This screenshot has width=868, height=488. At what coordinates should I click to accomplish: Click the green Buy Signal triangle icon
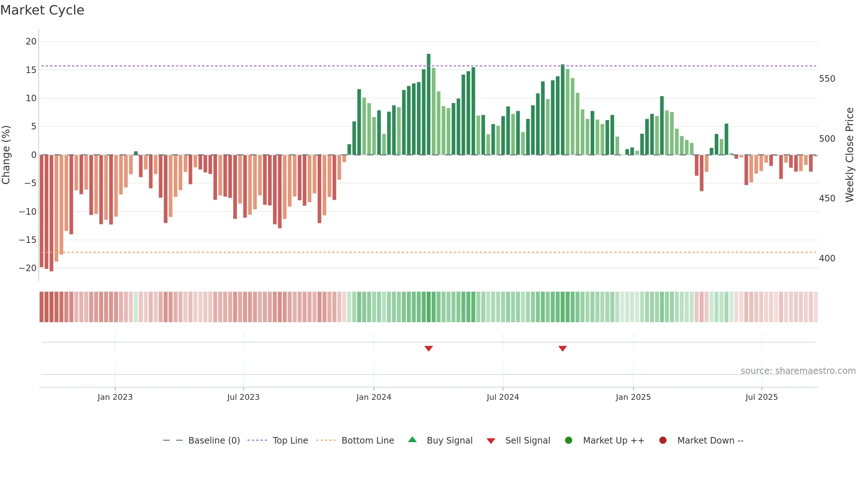pos(412,440)
